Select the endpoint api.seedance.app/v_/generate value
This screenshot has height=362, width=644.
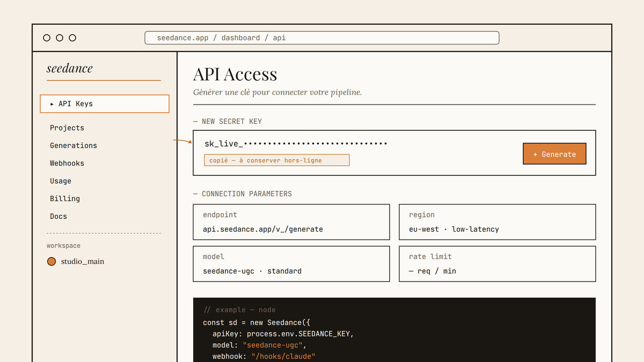(263, 229)
